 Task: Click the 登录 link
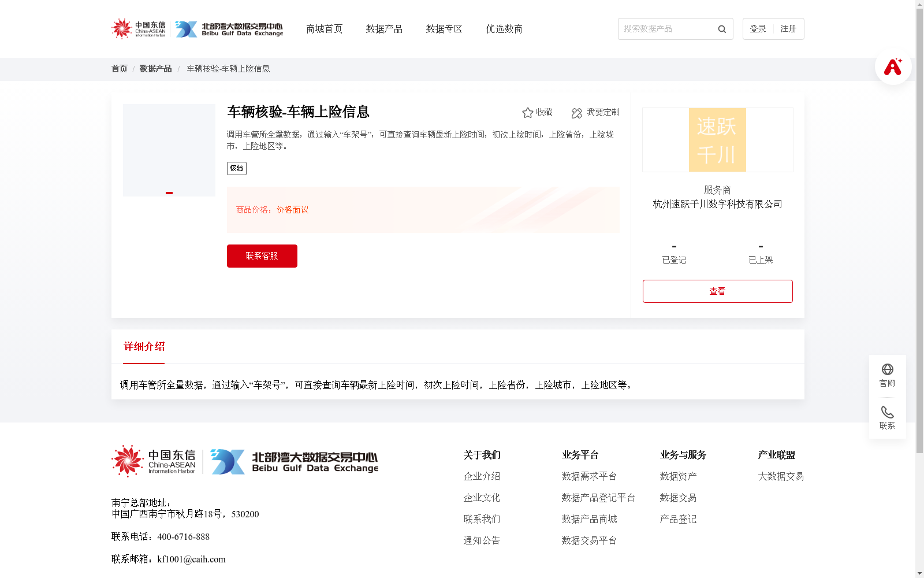click(x=758, y=29)
